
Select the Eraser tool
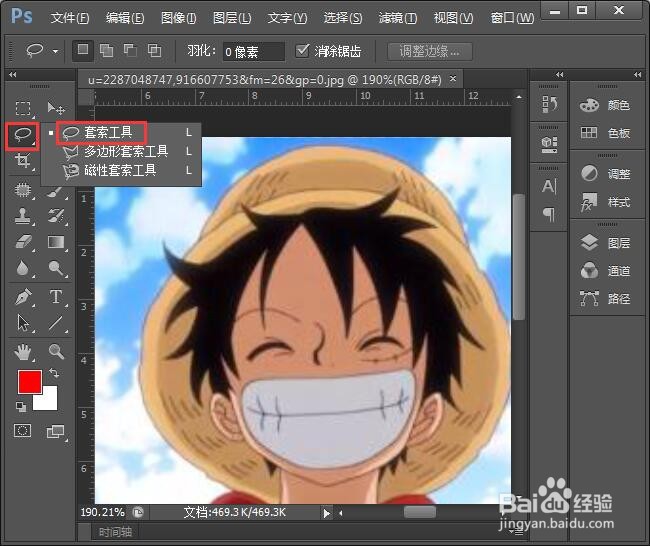[23, 242]
